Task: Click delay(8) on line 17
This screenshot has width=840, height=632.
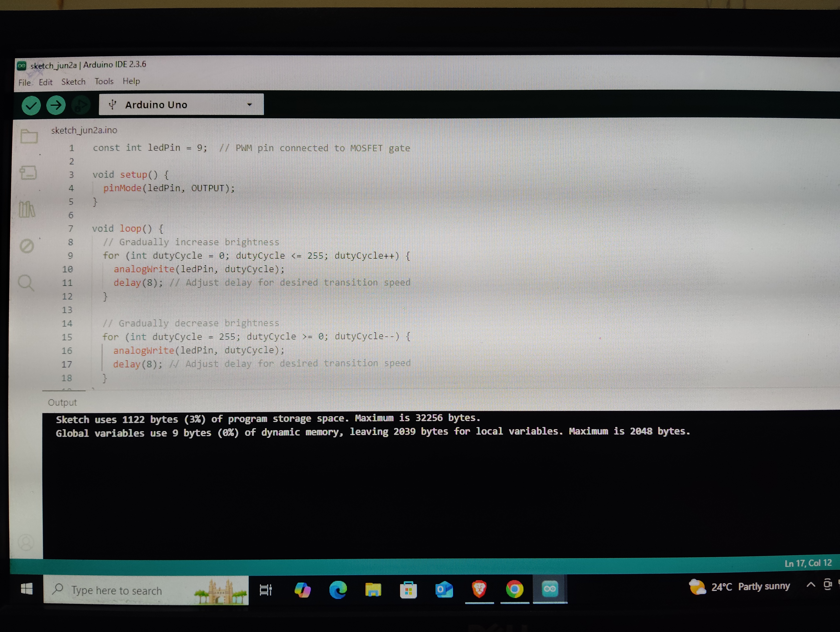Action: pos(138,365)
